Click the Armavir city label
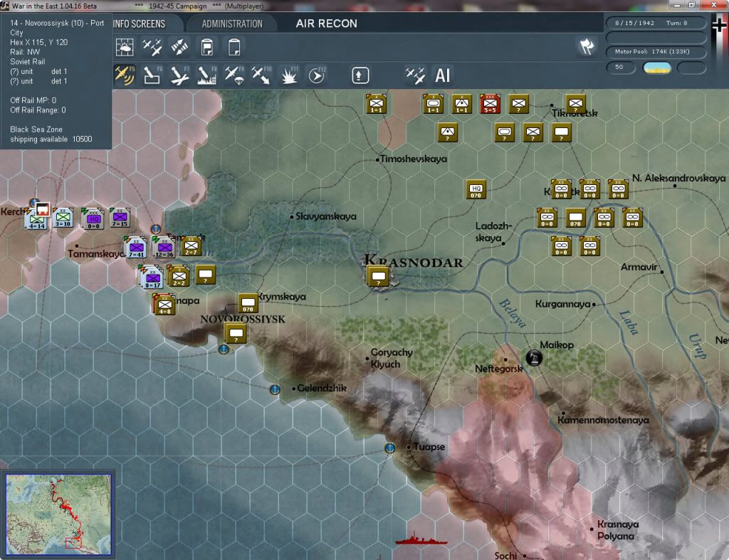Screen dimensions: 729x560 [639, 268]
